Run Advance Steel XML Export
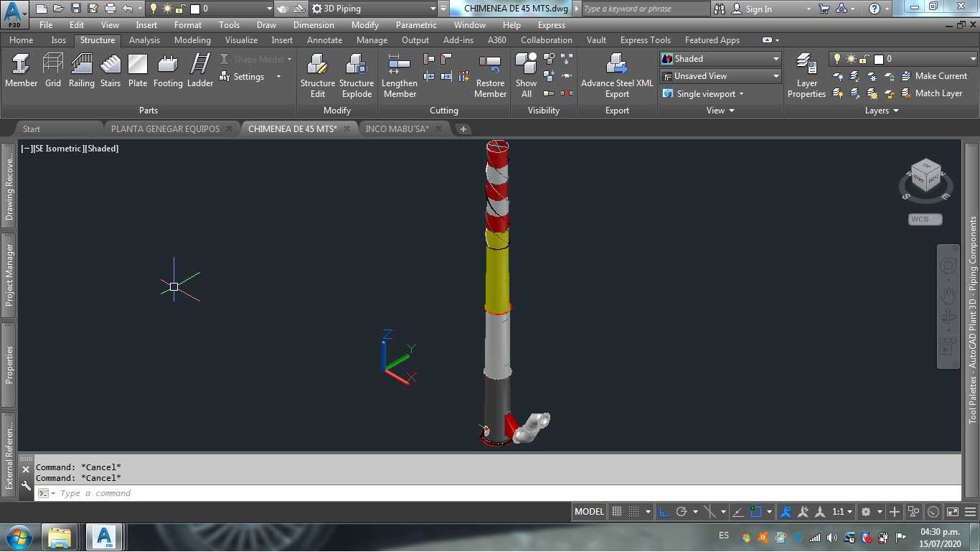Viewport: 980px width, 552px height. click(x=617, y=75)
